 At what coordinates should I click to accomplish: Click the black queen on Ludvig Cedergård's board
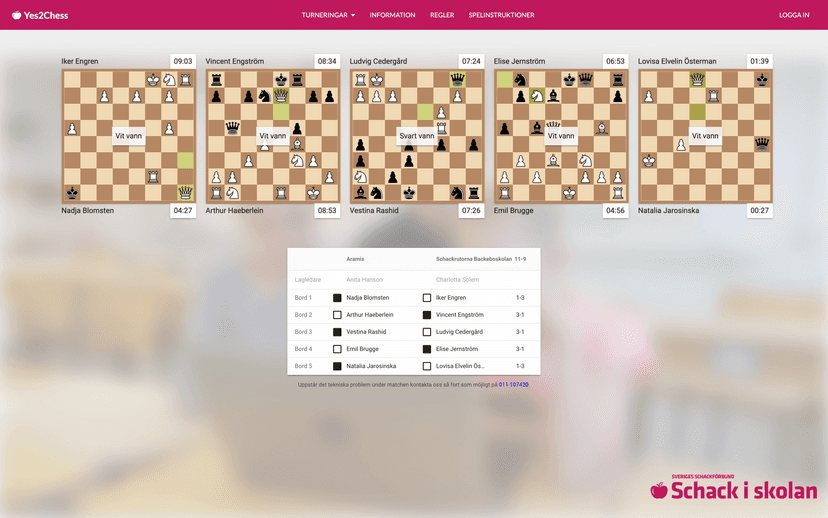(x=458, y=79)
